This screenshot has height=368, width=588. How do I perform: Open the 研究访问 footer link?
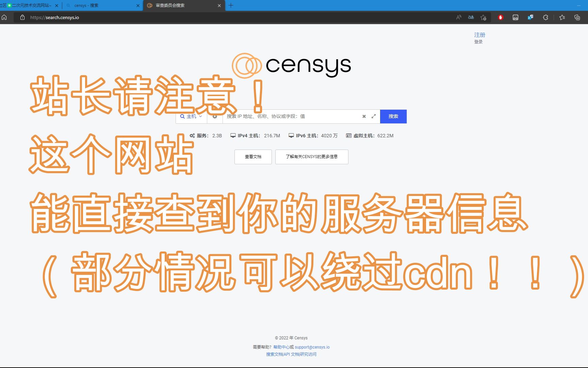[308, 354]
